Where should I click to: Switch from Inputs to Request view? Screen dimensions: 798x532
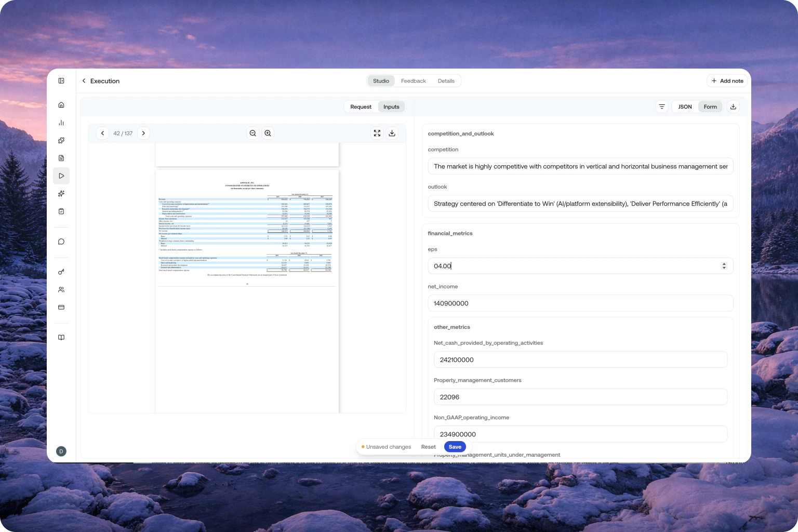[x=361, y=107]
